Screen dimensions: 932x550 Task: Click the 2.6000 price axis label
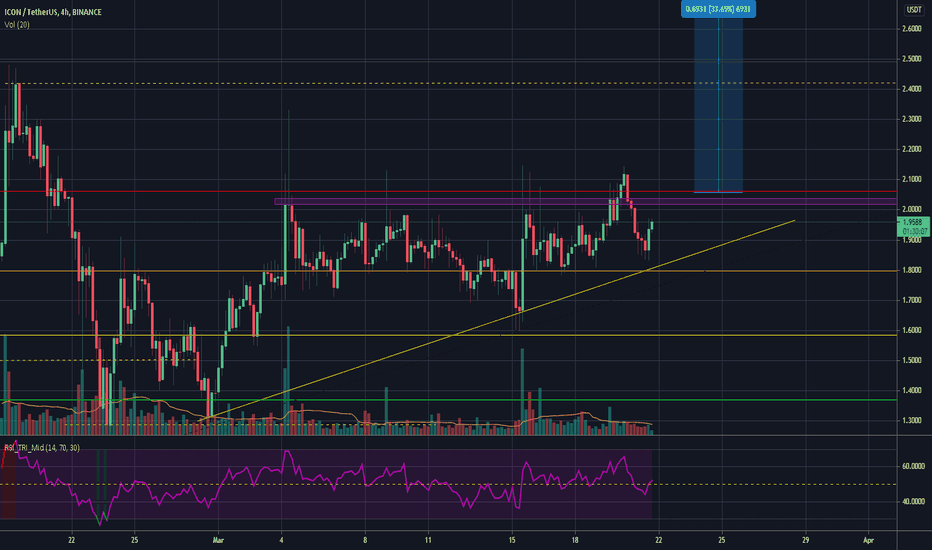pyautogui.click(x=911, y=29)
